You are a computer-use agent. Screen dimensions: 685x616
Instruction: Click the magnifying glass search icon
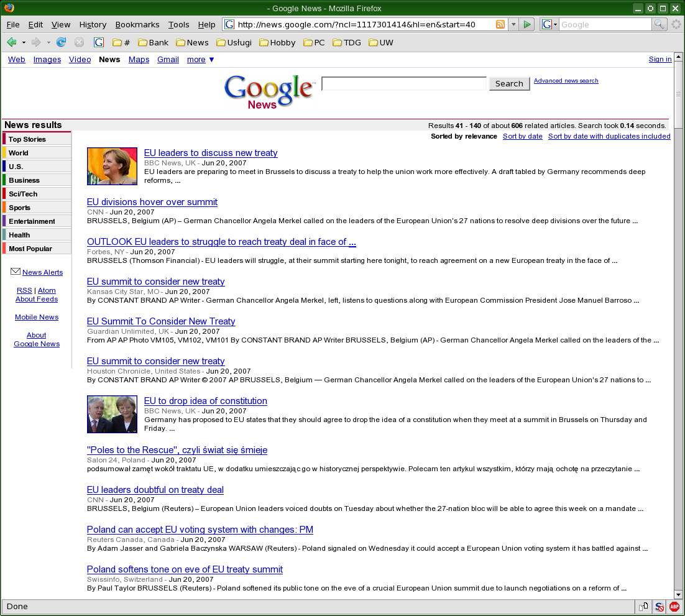(659, 25)
